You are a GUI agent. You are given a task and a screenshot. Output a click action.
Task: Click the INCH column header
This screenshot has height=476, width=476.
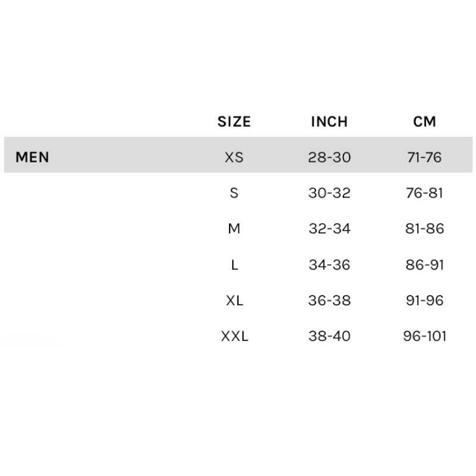(330, 122)
